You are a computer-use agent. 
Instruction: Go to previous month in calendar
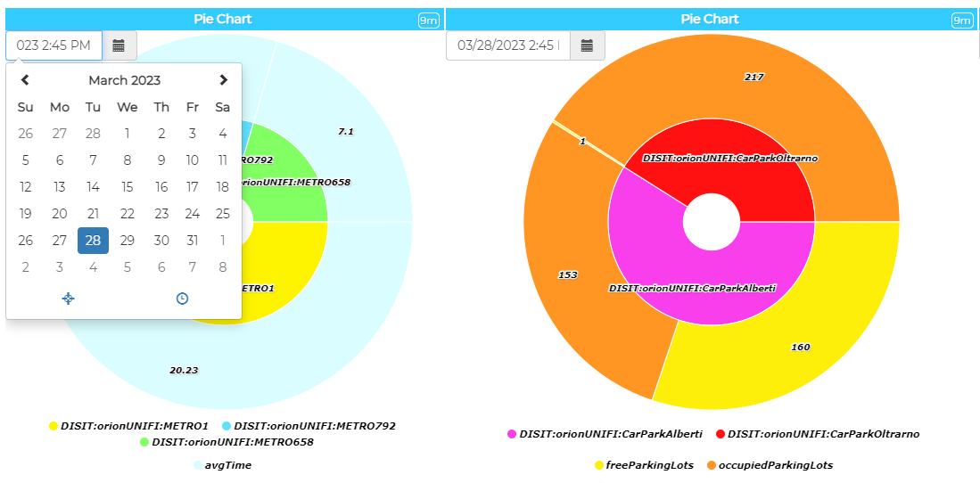(x=25, y=80)
